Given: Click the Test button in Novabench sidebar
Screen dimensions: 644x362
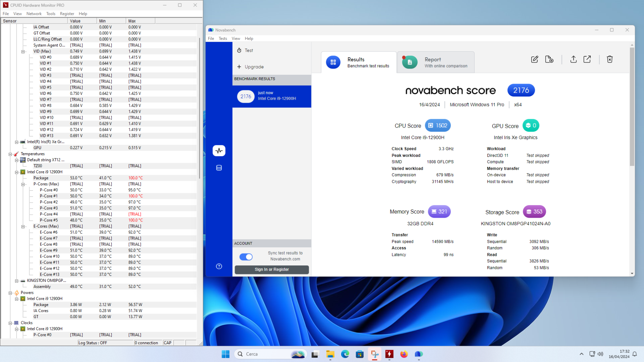Looking at the screenshot, I should pyautogui.click(x=272, y=50).
